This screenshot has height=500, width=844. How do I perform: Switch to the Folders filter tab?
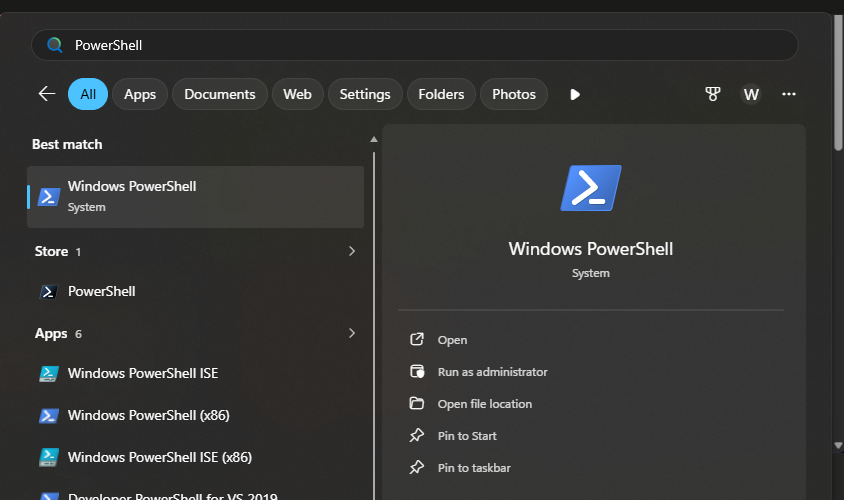441,94
